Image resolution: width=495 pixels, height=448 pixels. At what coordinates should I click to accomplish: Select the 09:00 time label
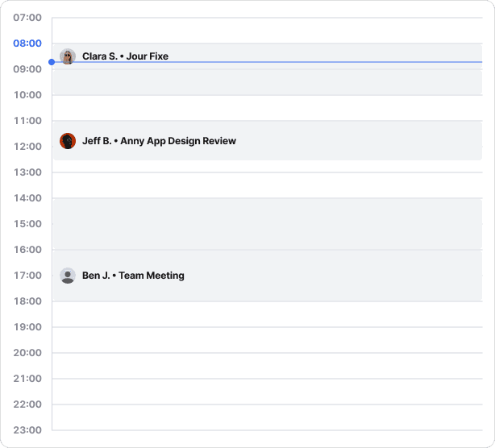click(x=27, y=69)
